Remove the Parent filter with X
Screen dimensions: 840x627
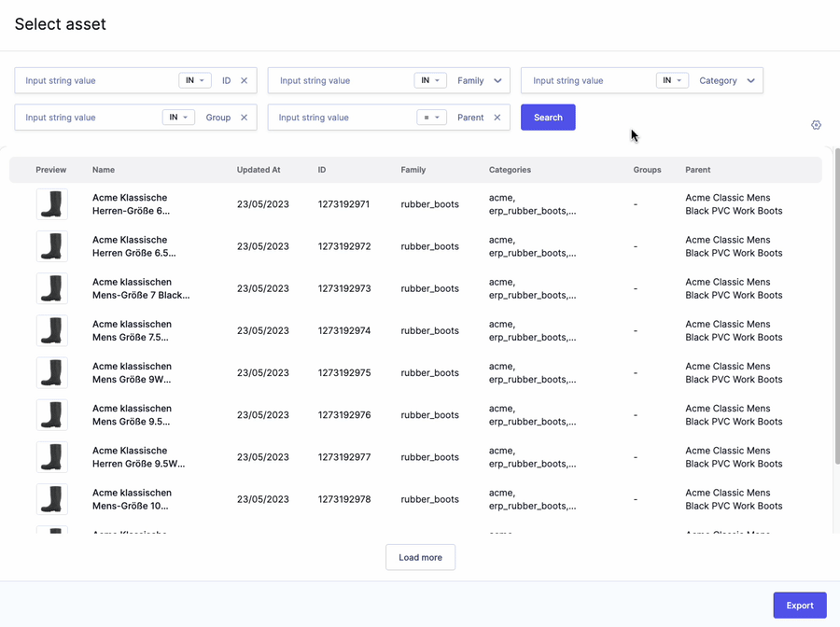497,118
